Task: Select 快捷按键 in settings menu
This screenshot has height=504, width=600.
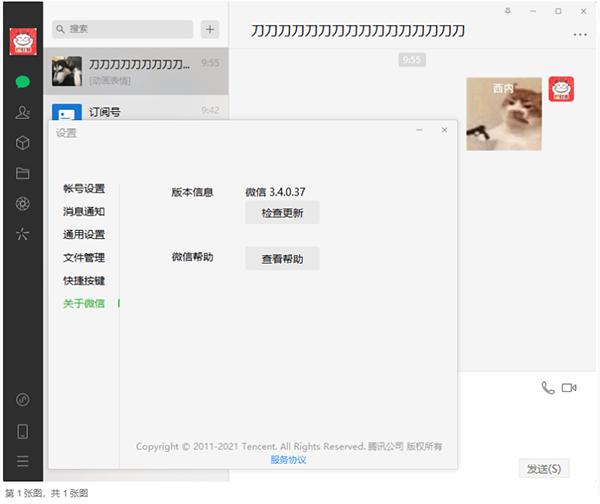Action: pyautogui.click(x=84, y=281)
